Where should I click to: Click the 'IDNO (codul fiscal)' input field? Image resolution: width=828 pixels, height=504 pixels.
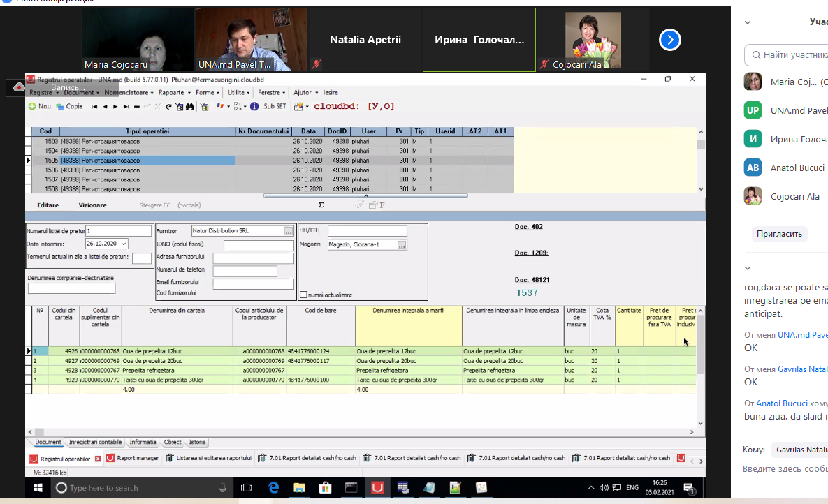[x=259, y=246]
